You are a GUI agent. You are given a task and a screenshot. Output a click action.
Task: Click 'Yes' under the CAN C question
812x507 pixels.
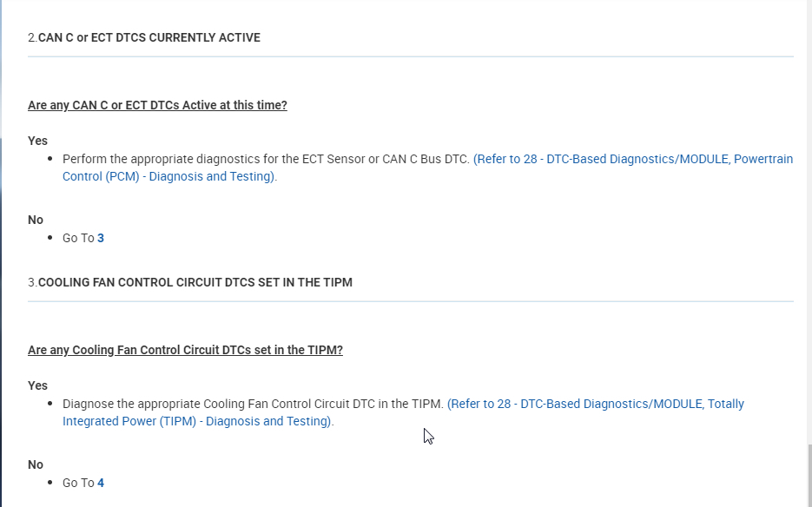[x=37, y=141]
